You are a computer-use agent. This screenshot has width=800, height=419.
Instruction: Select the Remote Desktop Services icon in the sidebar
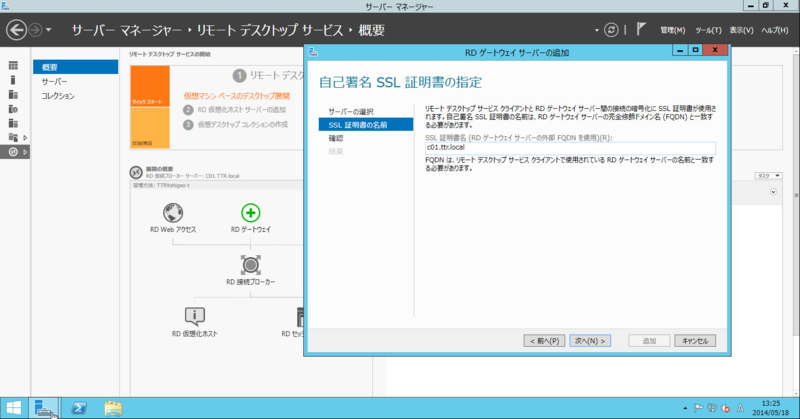tap(13, 152)
